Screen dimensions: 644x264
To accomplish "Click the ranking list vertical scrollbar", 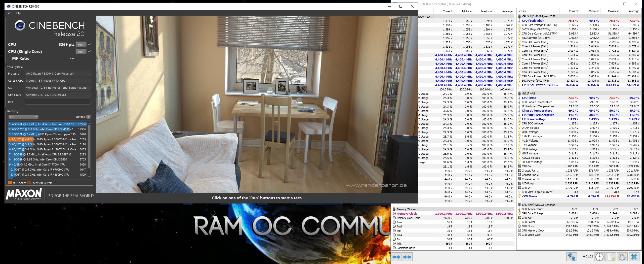I will coord(89,150).
